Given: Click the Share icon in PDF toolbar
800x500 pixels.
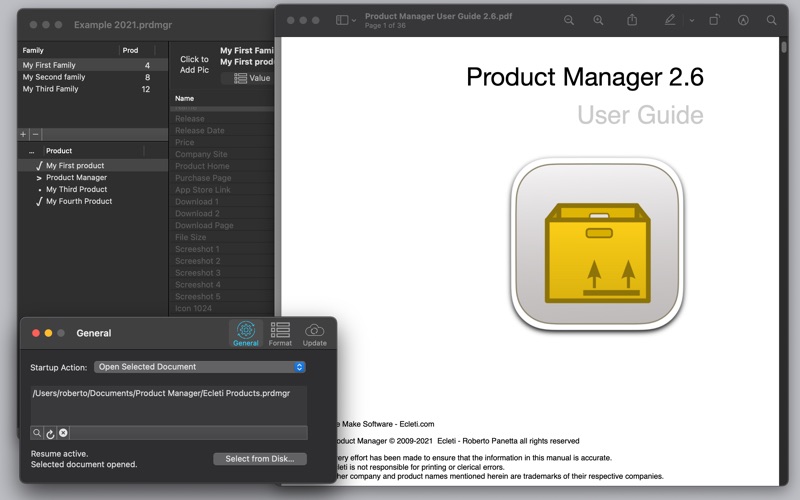Looking at the screenshot, I should click(632, 20).
